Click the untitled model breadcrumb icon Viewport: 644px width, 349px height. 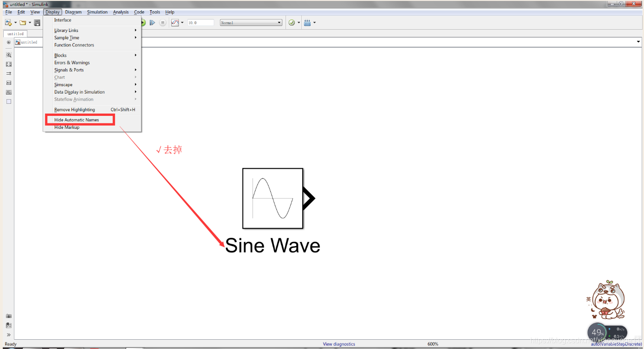[18, 42]
